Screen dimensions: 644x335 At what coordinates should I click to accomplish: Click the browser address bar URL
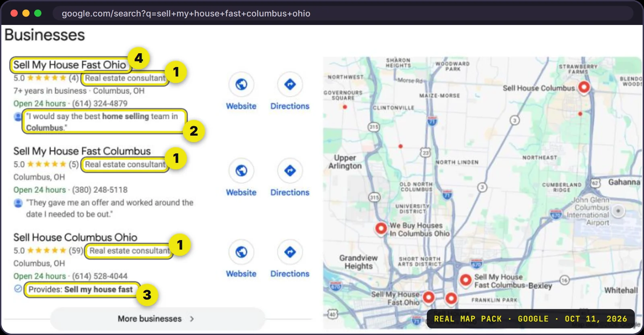pyautogui.click(x=186, y=13)
